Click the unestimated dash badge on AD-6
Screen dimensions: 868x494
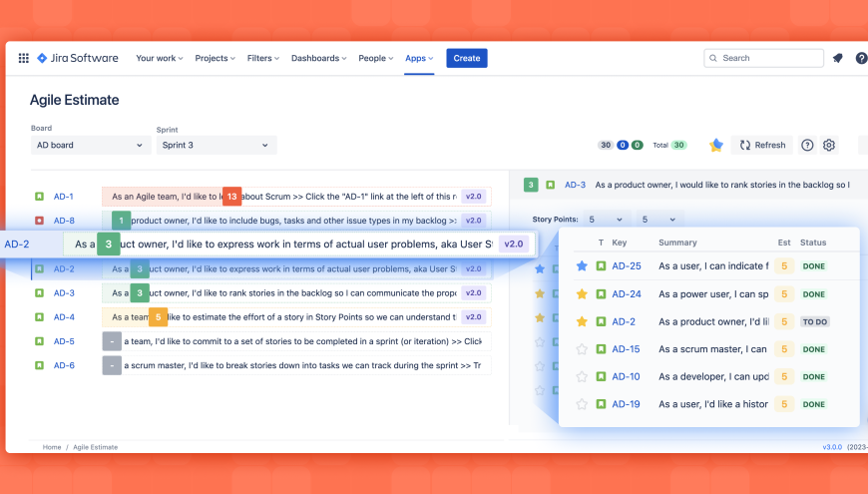tap(112, 365)
